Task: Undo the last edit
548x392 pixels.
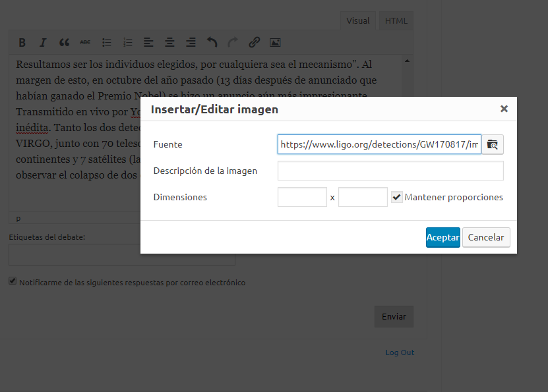Action: point(212,43)
